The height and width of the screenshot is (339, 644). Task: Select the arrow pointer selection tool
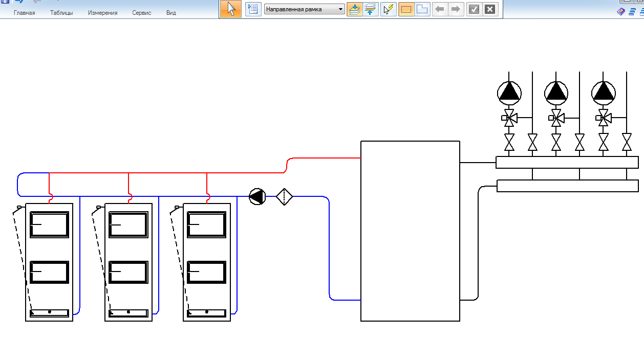pos(231,9)
